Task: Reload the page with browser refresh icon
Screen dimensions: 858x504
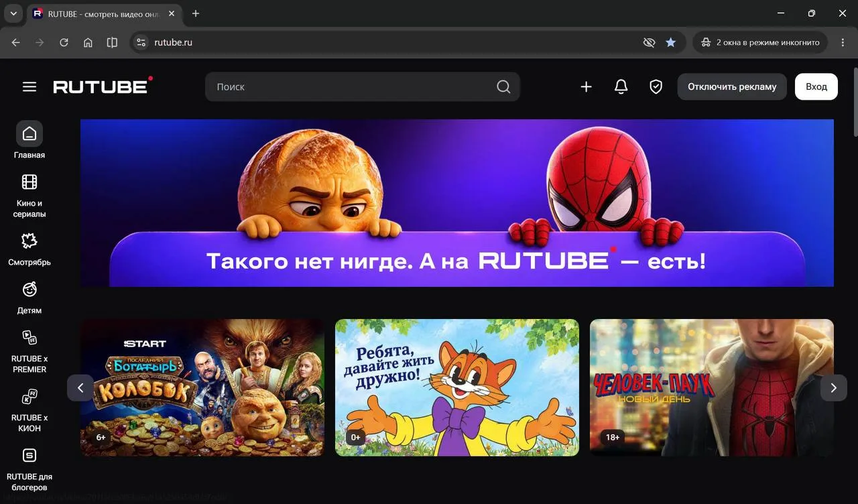Action: (x=64, y=42)
